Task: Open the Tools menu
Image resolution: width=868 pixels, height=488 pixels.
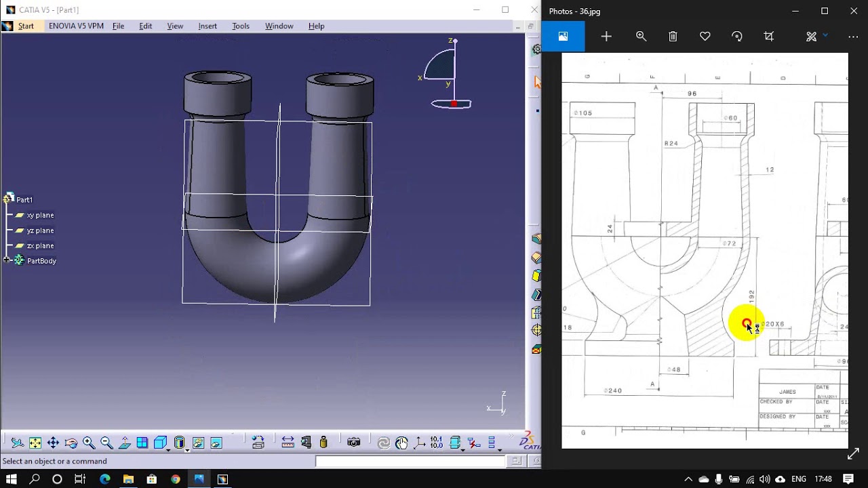Action: 241,26
